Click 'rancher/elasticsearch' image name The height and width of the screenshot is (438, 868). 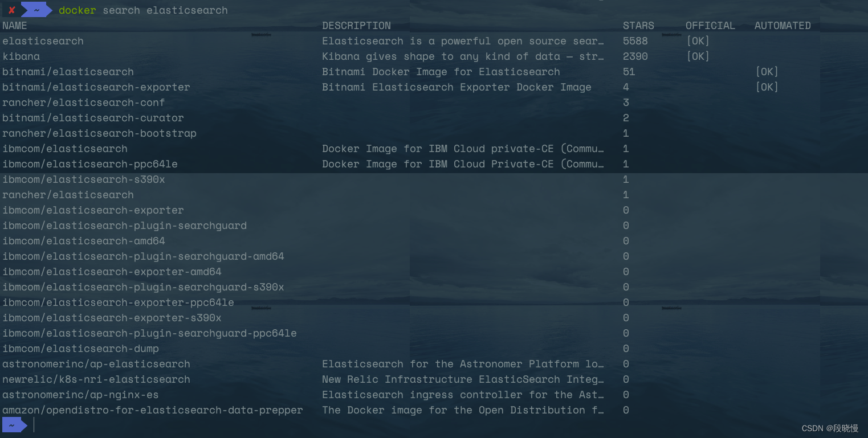[68, 195]
